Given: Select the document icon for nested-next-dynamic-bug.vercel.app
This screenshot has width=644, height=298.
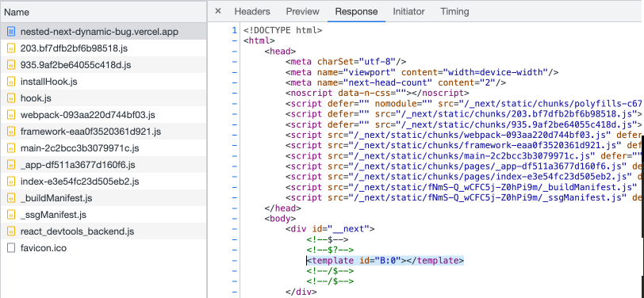Looking at the screenshot, I should click(x=11, y=32).
